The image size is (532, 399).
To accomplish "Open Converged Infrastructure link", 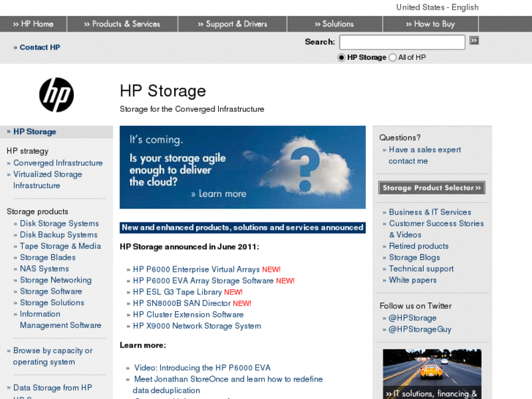I will [58, 163].
